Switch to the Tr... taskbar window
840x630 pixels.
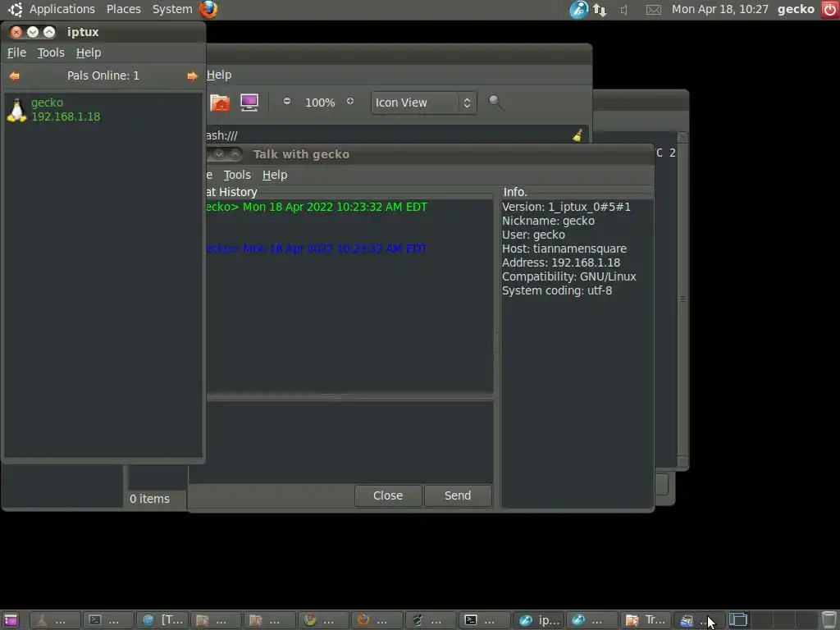point(646,620)
